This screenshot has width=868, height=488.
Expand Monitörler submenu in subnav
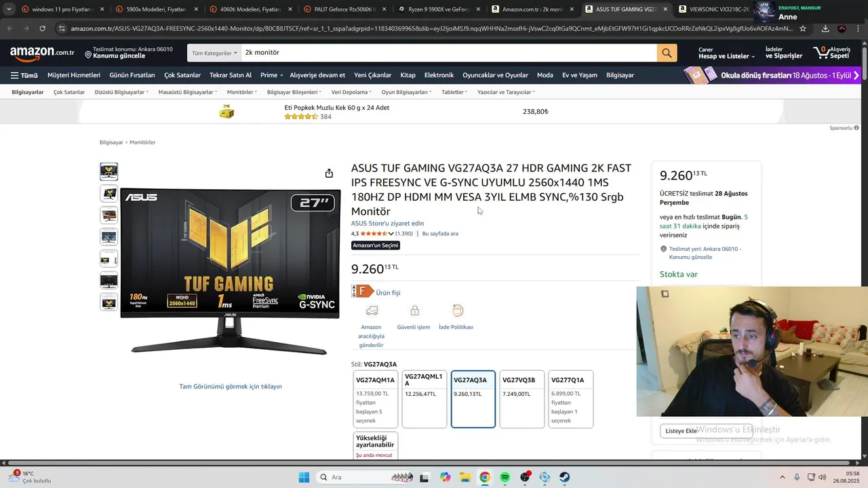pos(242,92)
